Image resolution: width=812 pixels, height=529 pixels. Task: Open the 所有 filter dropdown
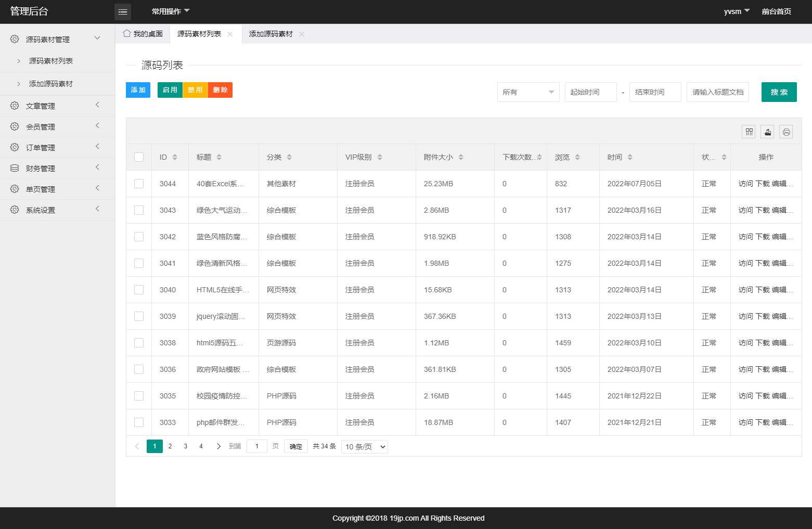(529, 92)
